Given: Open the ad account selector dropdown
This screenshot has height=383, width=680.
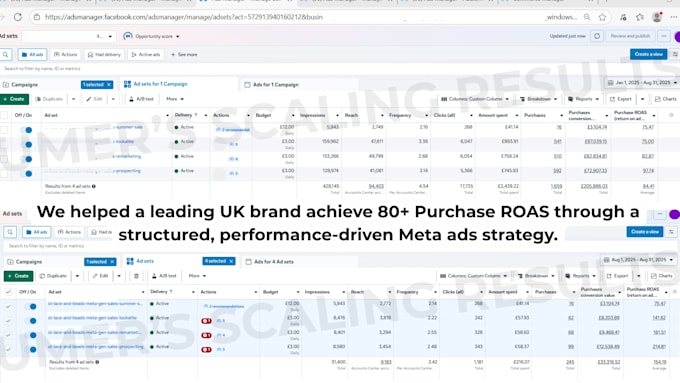Looking at the screenshot, I should click(x=69, y=36).
